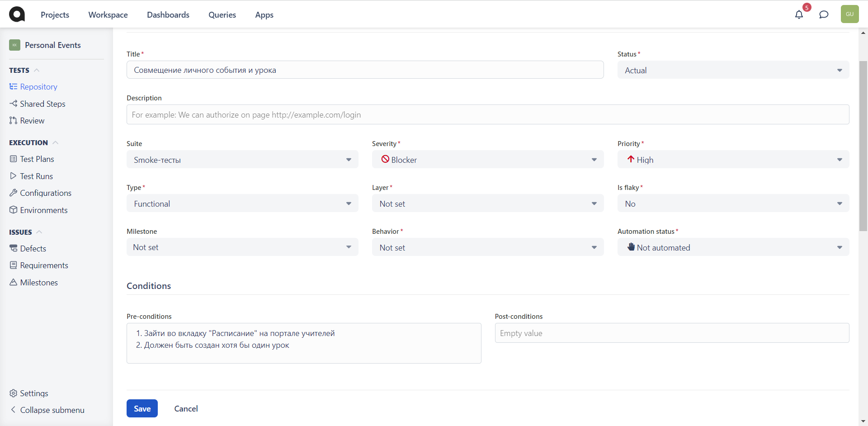The height and width of the screenshot is (426, 868).
Task: Open the Projects menu
Action: pos(55,14)
